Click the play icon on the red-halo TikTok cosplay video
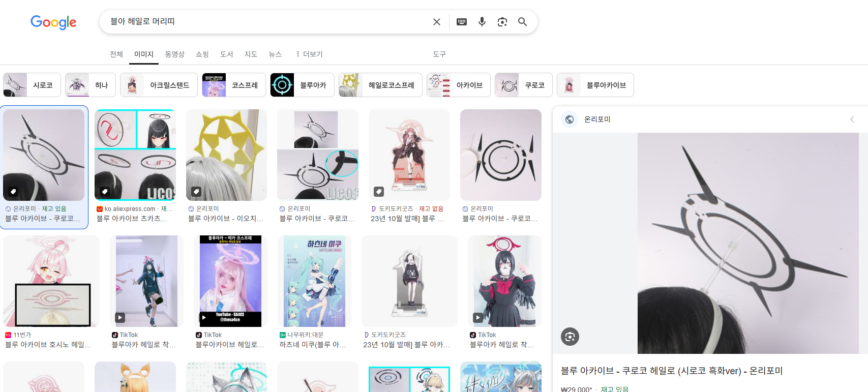This screenshot has height=392, width=868. (478, 318)
